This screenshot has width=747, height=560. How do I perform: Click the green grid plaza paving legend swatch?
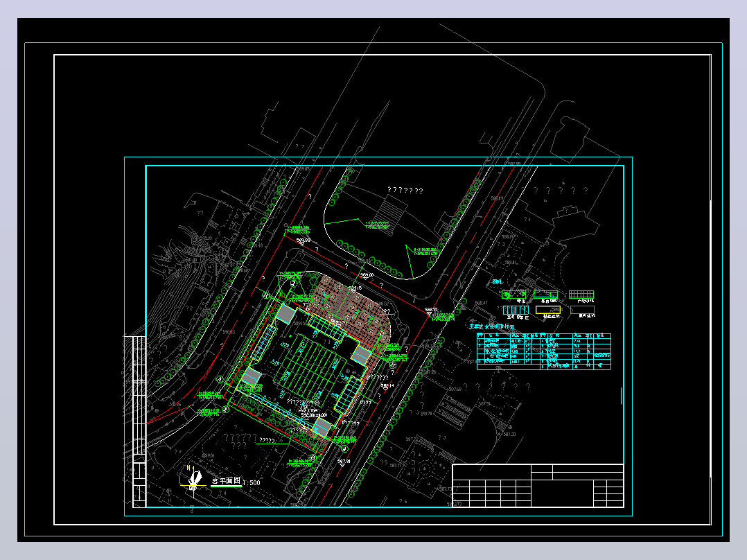click(581, 295)
